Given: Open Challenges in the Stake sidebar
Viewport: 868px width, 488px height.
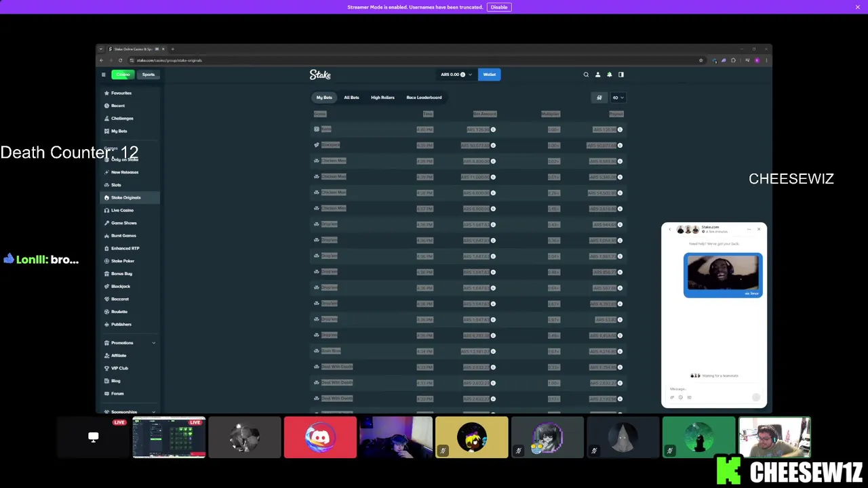Looking at the screenshot, I should click(x=129, y=119).
